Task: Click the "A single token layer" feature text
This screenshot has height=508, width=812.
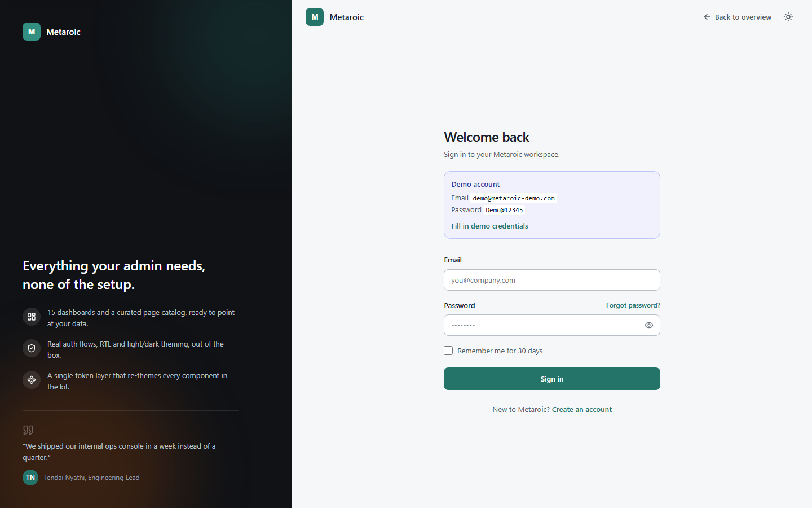Action: 137,381
